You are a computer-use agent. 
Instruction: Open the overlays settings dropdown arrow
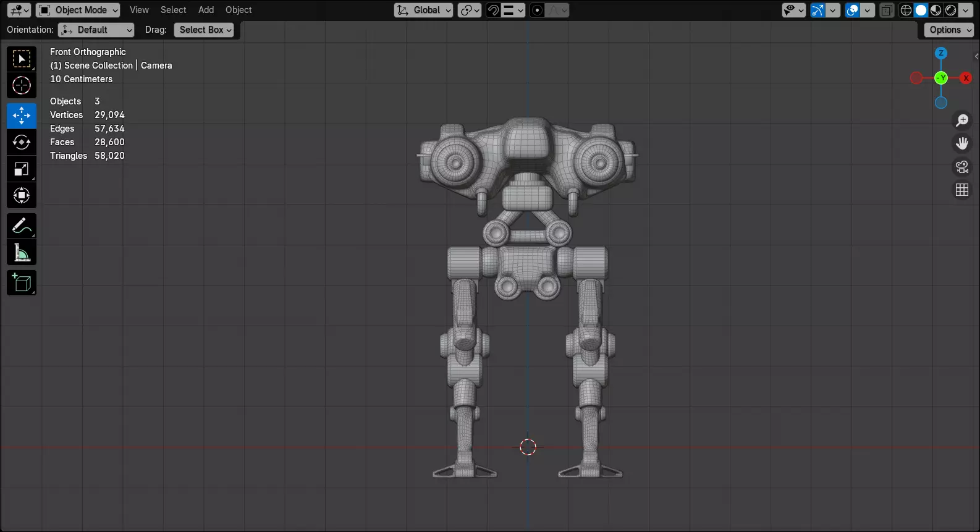(x=868, y=10)
